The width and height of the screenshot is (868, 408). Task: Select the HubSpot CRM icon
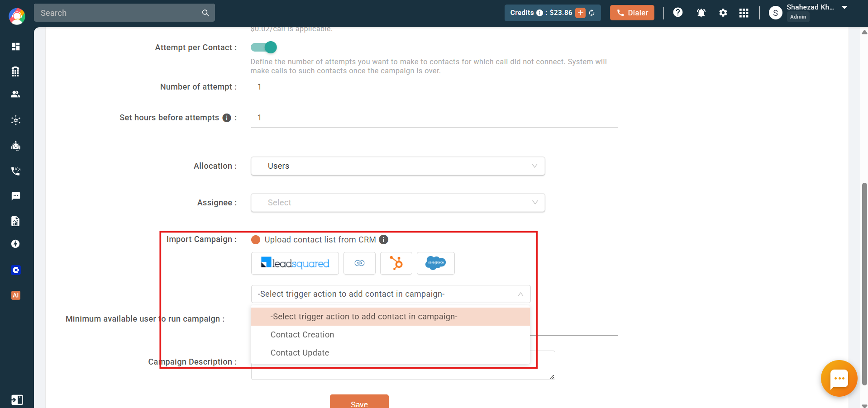tap(396, 263)
